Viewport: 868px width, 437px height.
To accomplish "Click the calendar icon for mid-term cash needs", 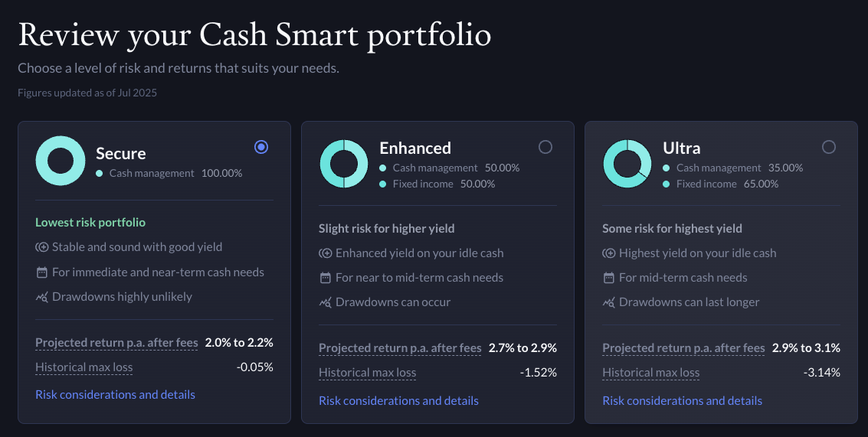I will tap(609, 278).
